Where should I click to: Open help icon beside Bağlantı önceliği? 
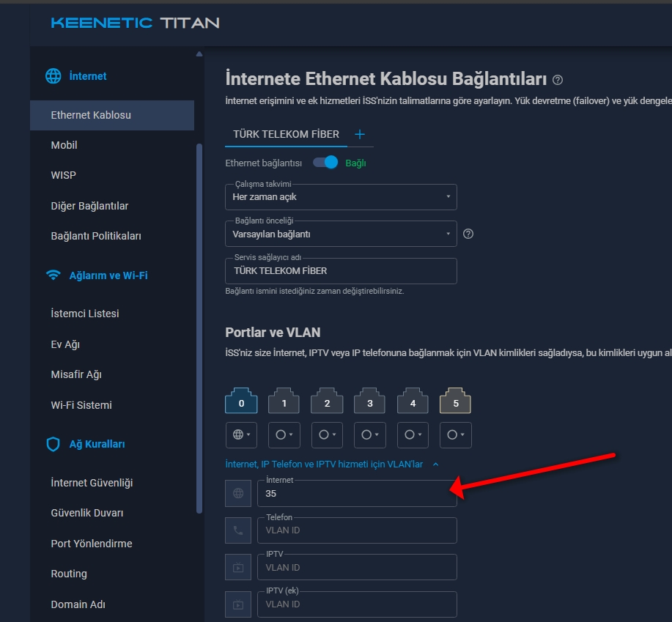click(x=468, y=234)
